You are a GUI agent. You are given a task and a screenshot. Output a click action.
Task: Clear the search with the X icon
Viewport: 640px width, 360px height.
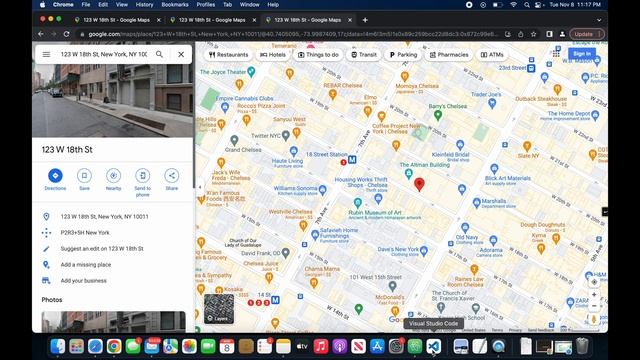point(181,54)
